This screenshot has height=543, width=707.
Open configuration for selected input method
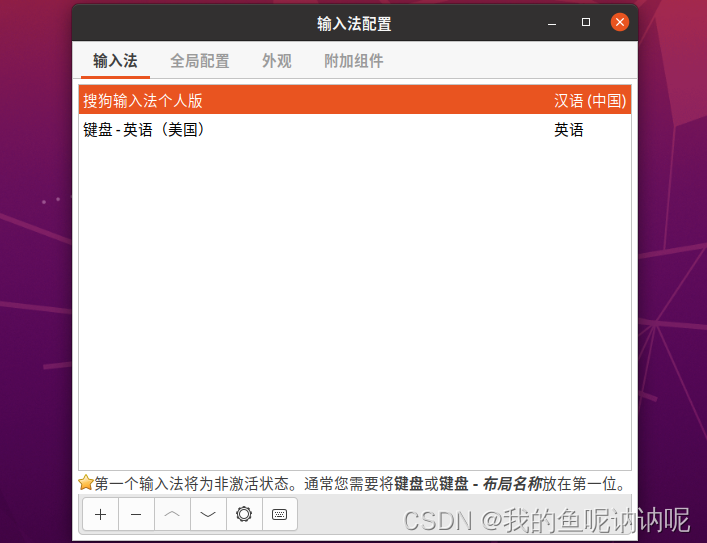(244, 514)
